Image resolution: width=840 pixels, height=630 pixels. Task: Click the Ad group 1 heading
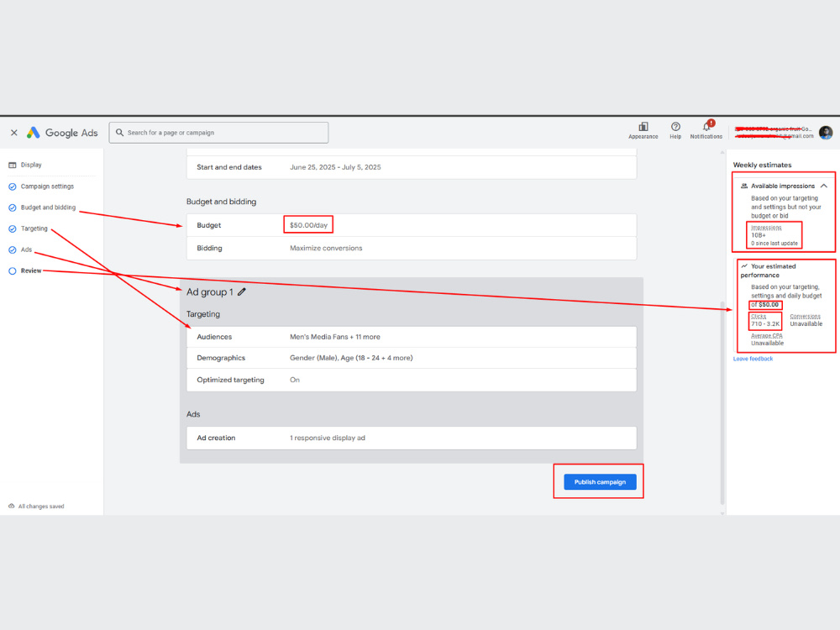[x=209, y=292]
